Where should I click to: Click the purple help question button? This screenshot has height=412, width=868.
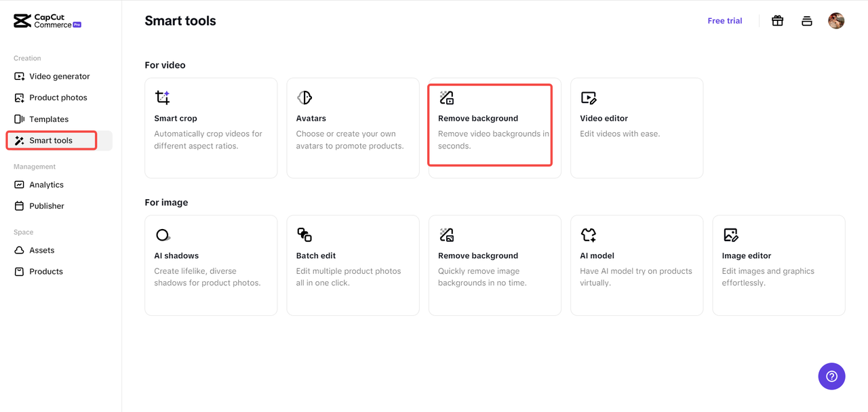click(831, 376)
